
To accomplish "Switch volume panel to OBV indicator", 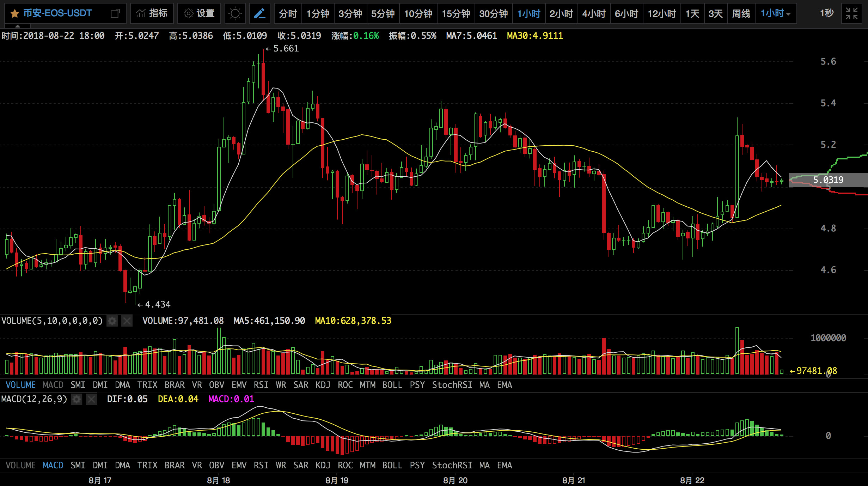I will (216, 385).
